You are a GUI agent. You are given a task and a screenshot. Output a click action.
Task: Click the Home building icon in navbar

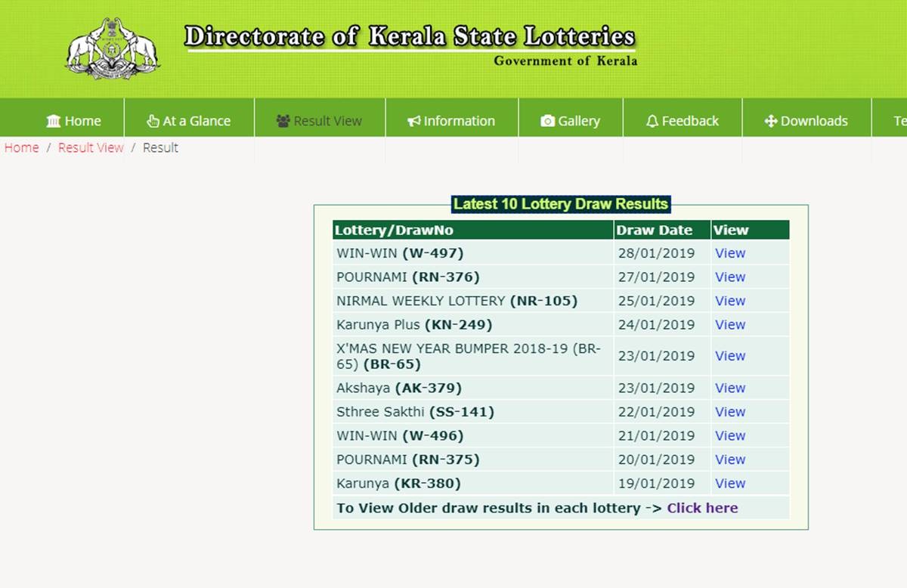(x=54, y=121)
